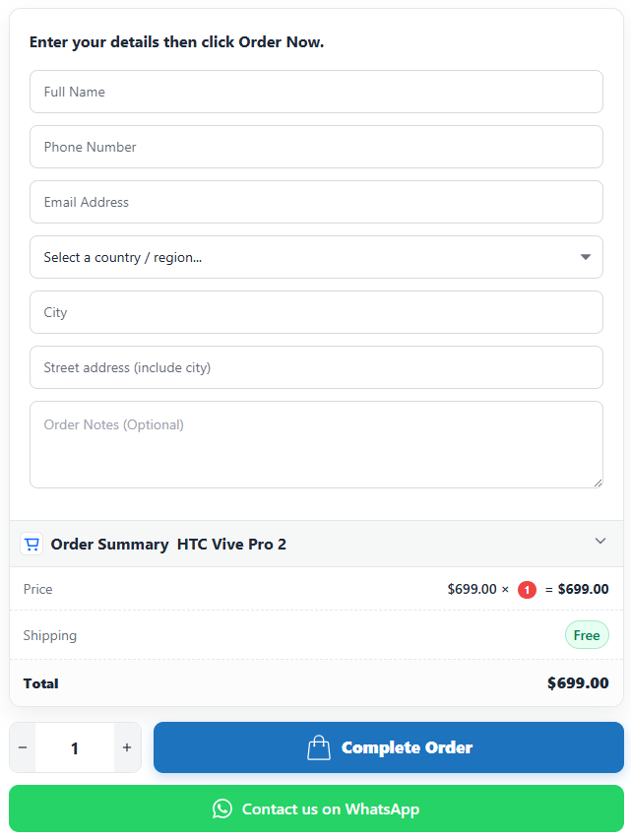Image resolution: width=631 pixels, height=840 pixels.
Task: Focus the Email Address field
Action: pos(316,202)
